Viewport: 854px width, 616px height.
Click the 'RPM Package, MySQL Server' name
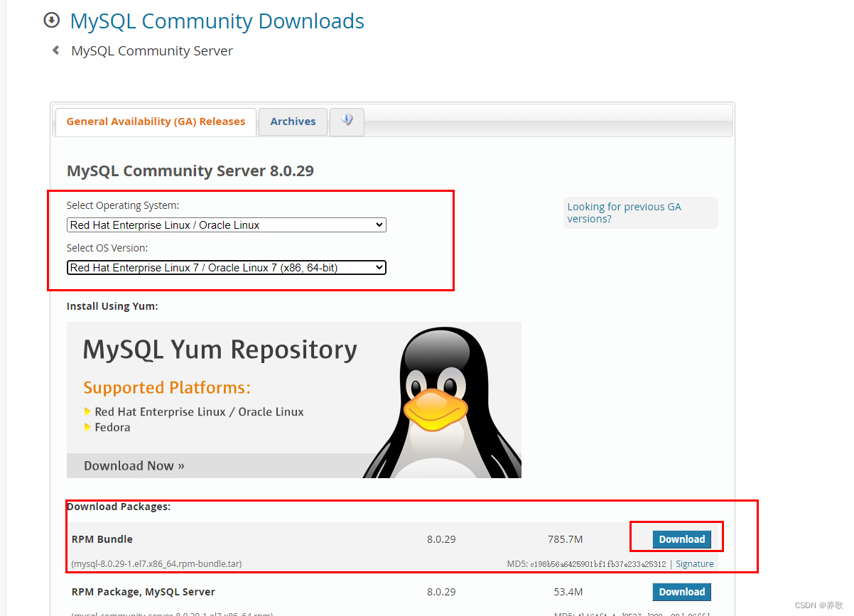click(x=144, y=592)
